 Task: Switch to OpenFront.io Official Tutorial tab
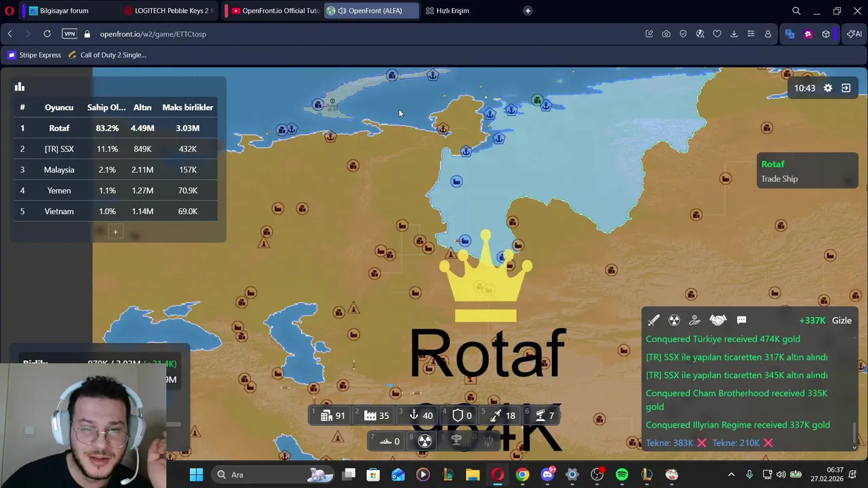[x=273, y=11]
